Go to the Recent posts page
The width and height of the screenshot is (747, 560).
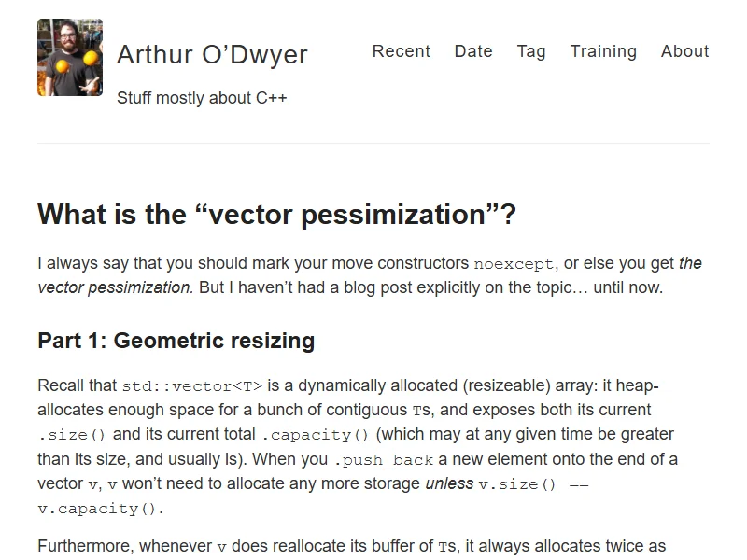(x=402, y=51)
